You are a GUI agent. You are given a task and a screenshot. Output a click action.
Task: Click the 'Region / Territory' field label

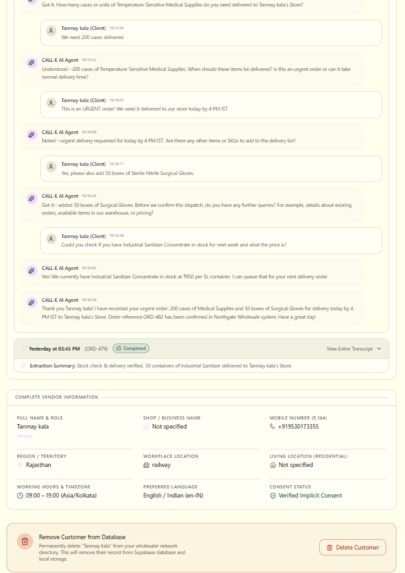point(42,456)
